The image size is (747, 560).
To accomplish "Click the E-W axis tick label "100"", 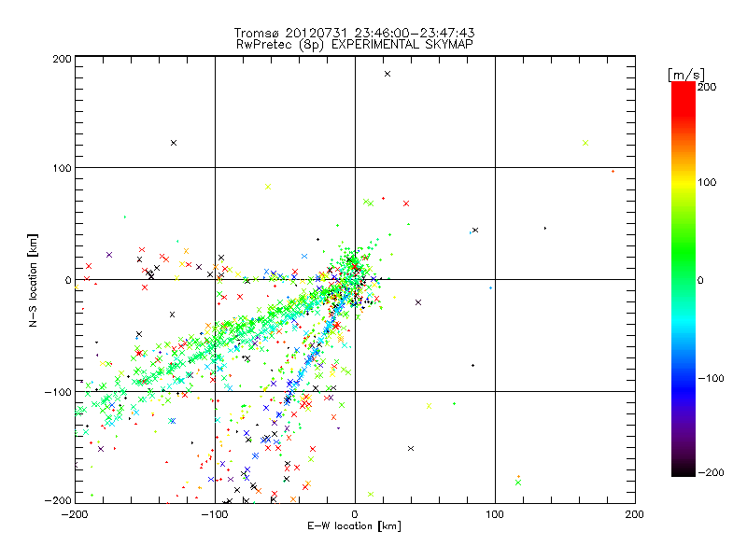I will coord(495,514).
